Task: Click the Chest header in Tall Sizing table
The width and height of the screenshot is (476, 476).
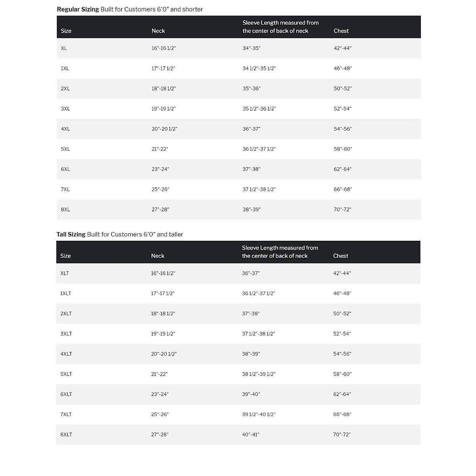Action: pos(340,256)
